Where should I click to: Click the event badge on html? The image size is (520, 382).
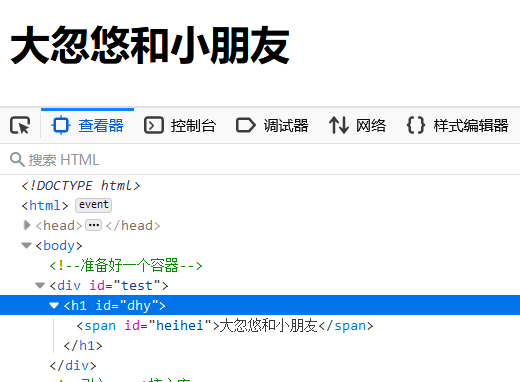pyautogui.click(x=93, y=205)
